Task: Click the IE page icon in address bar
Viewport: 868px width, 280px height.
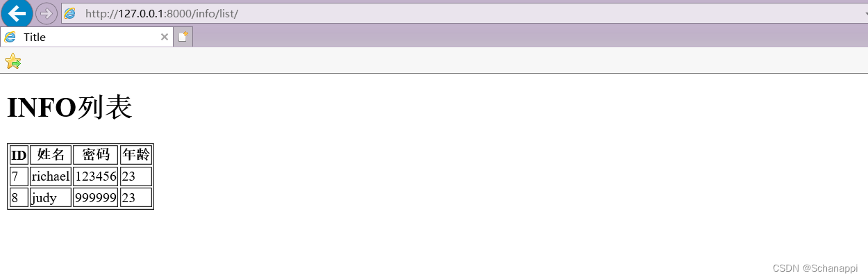Action: [x=69, y=13]
